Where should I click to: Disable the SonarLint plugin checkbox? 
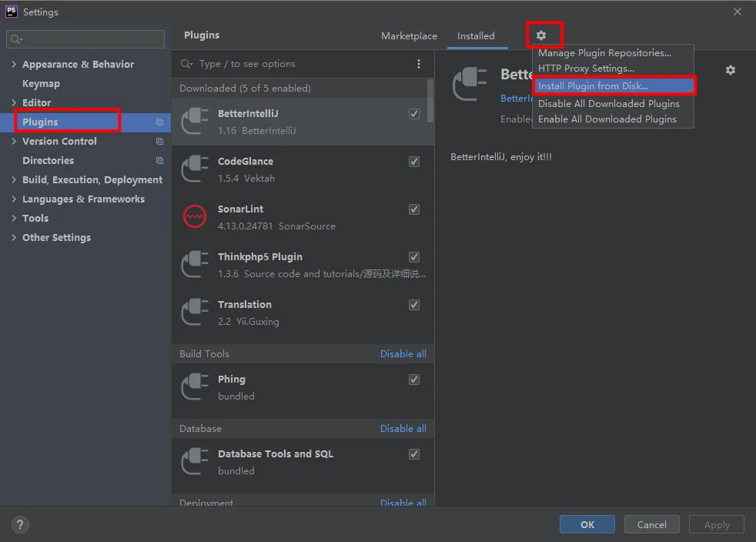click(x=414, y=209)
